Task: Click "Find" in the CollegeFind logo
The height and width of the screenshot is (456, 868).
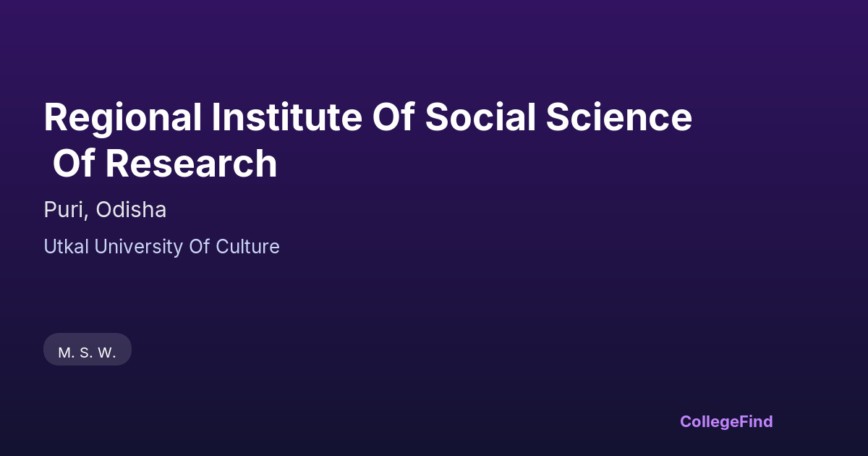Action: click(756, 421)
